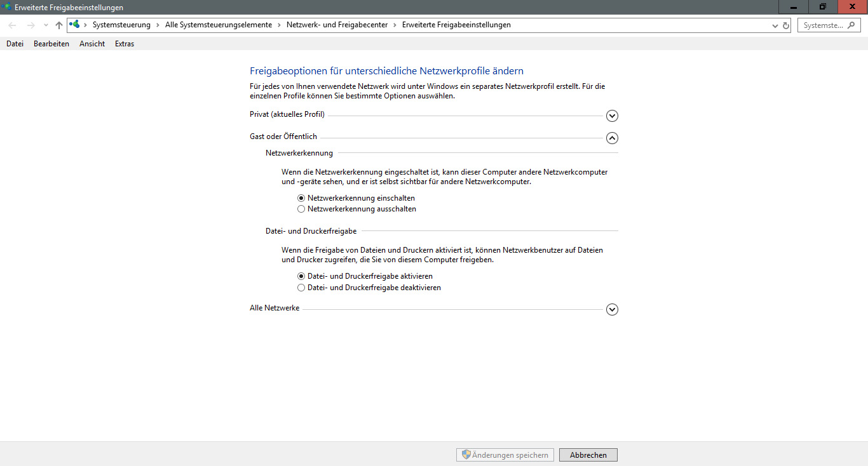Screen dimensions: 868x466
Task: Open the Bearbeiten menu
Action: pos(51,44)
